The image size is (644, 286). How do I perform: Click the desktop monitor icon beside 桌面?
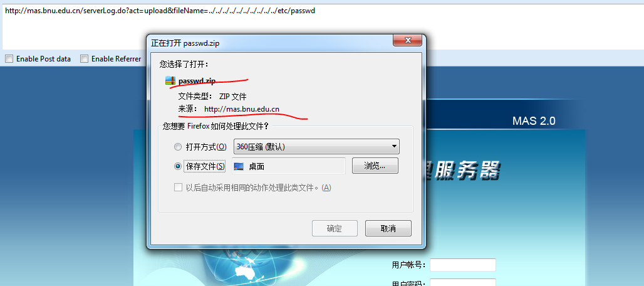point(239,166)
